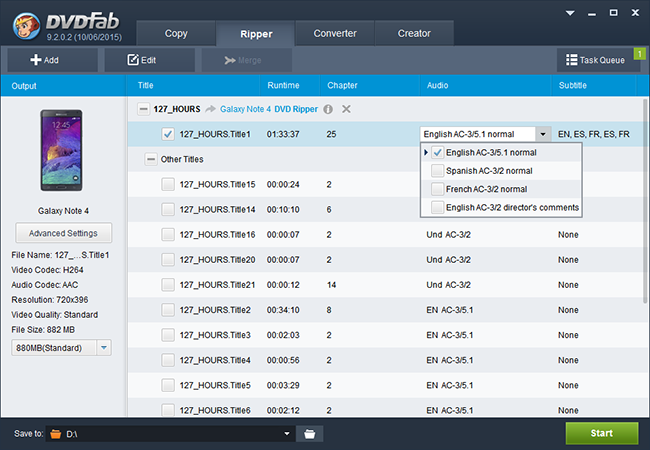Check the 127_HOURS.Title14 checkbox
650x450 pixels.
168,209
